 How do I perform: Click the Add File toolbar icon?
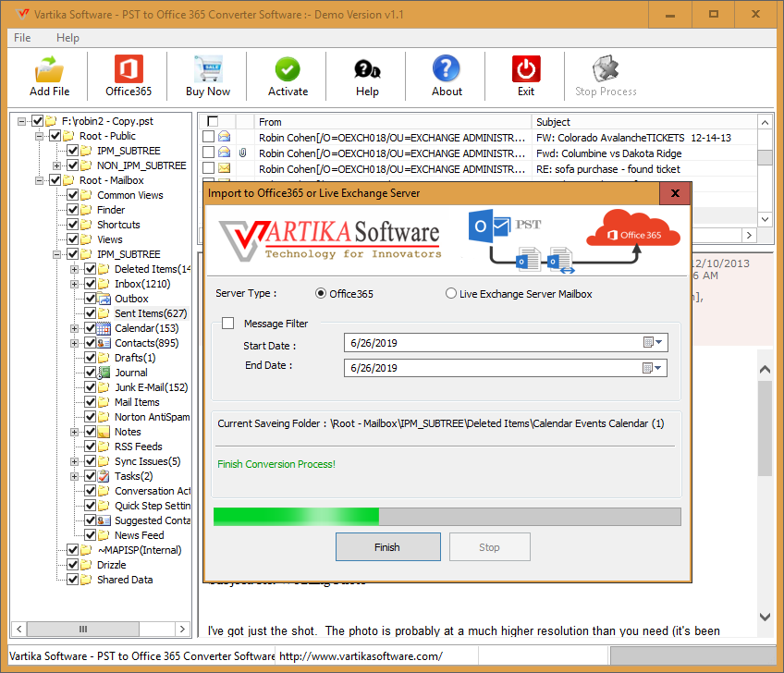tap(49, 69)
